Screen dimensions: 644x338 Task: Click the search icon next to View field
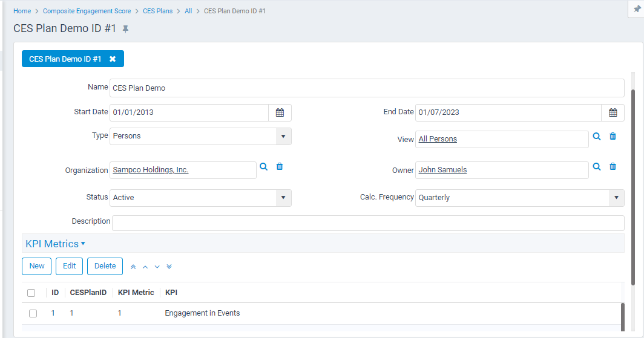point(597,137)
